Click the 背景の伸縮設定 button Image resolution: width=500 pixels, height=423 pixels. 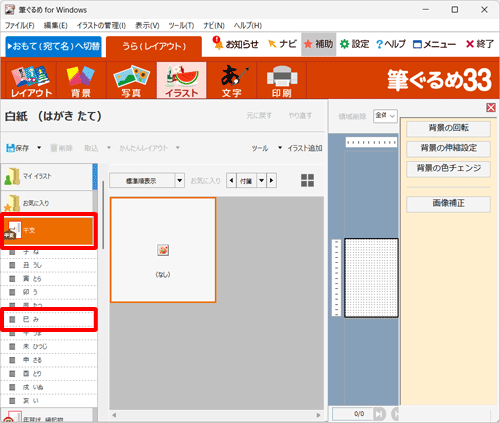[448, 149]
